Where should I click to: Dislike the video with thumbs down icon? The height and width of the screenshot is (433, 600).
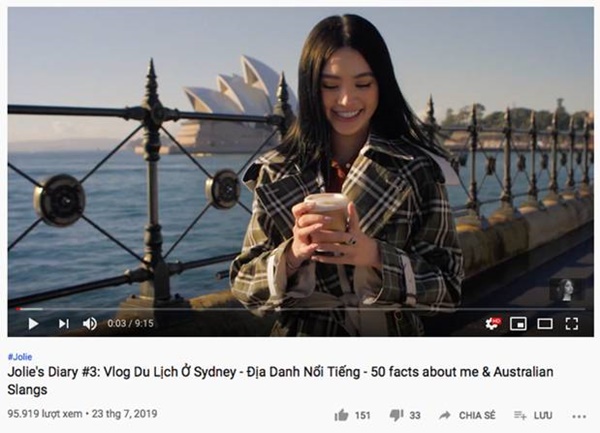click(x=396, y=415)
